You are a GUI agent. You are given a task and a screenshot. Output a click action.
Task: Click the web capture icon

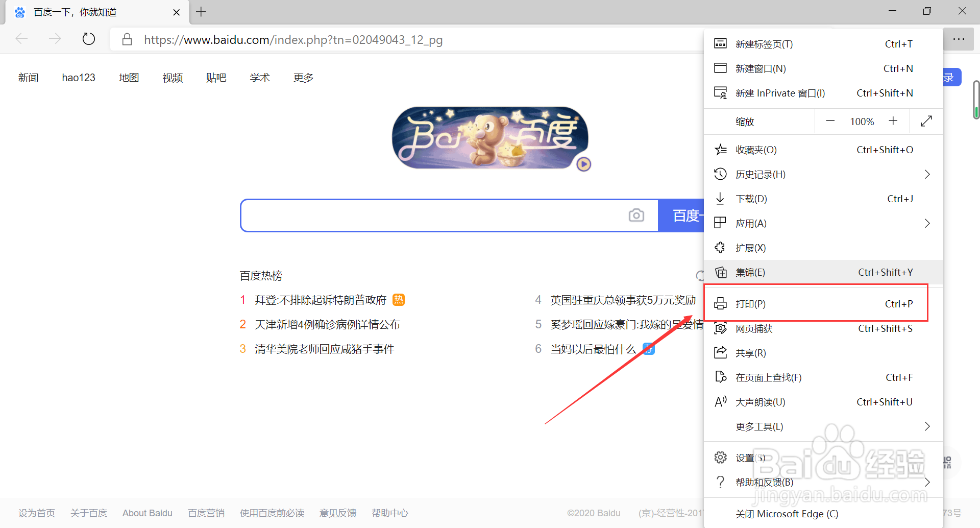720,328
